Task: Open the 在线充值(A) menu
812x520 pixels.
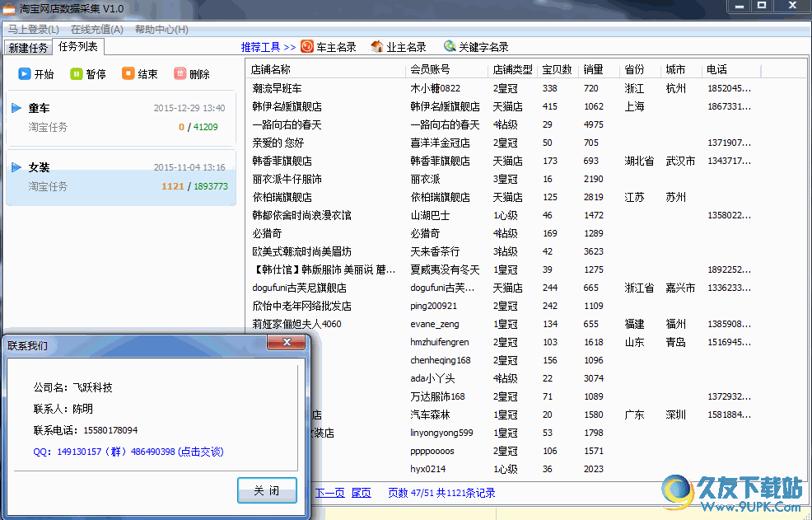Action: click(97, 30)
